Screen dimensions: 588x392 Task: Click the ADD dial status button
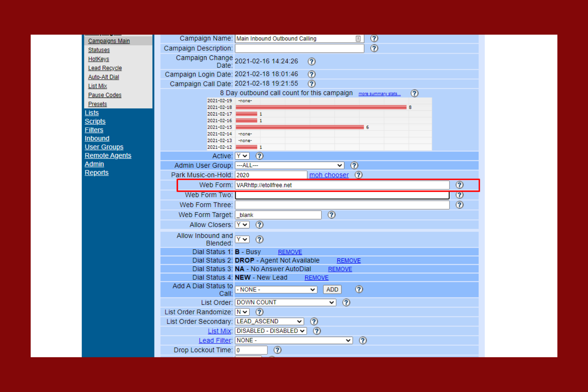(x=332, y=290)
